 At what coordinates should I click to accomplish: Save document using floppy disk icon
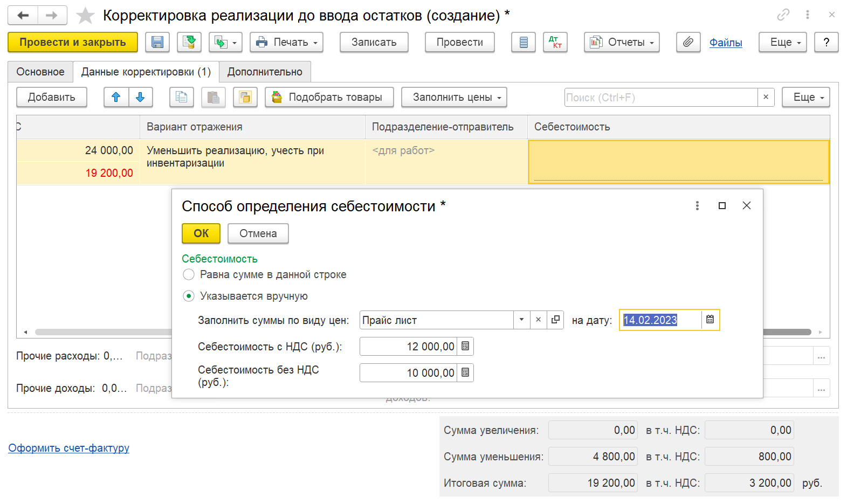pos(157,42)
